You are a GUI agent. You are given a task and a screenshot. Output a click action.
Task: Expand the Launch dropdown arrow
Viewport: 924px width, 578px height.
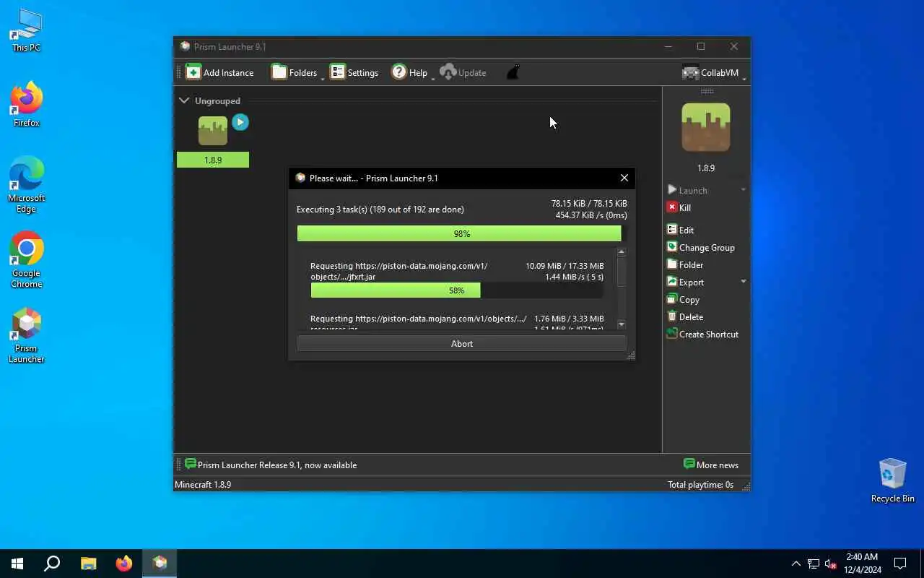click(x=743, y=190)
